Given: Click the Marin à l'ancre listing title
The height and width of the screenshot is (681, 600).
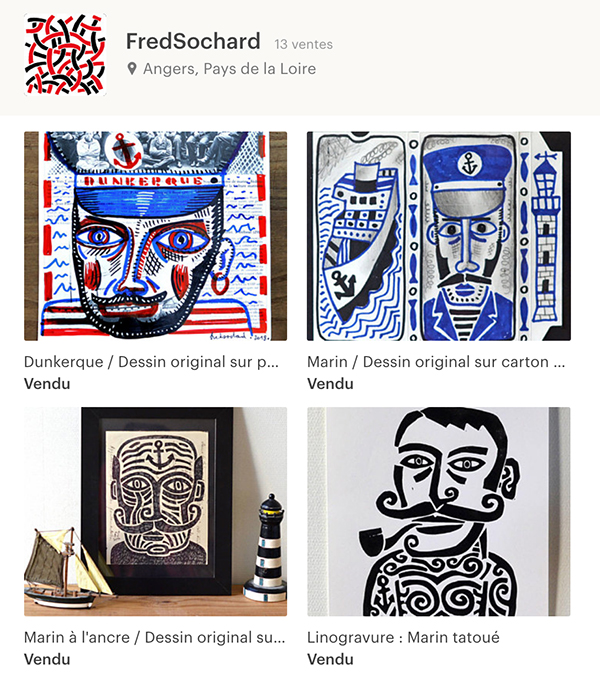Looking at the screenshot, I should pos(154,638).
